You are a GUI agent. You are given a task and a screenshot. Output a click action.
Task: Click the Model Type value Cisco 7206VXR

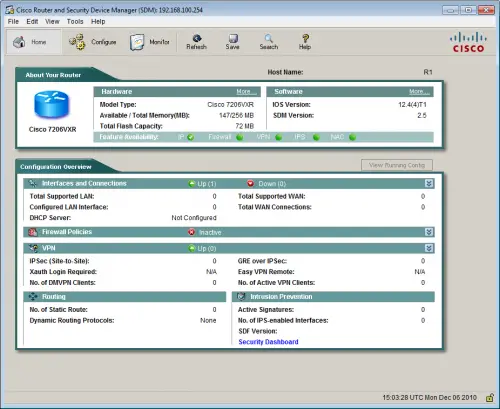[x=230, y=105]
